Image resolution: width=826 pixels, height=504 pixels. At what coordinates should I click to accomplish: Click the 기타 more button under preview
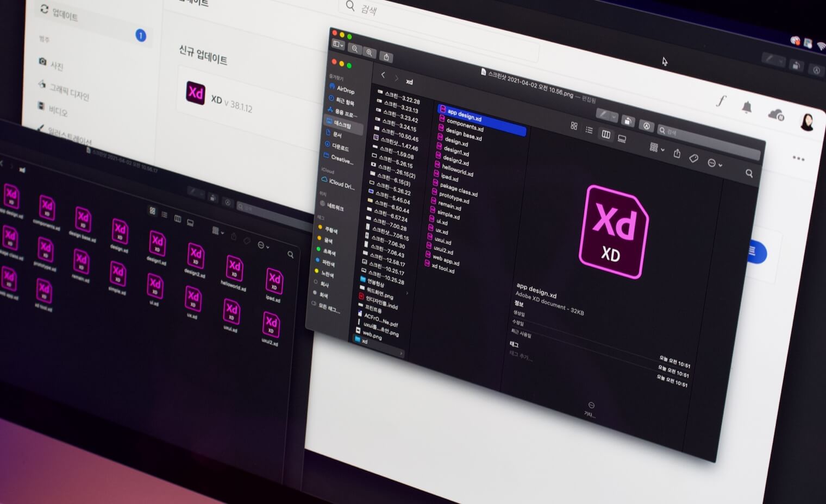(591, 409)
